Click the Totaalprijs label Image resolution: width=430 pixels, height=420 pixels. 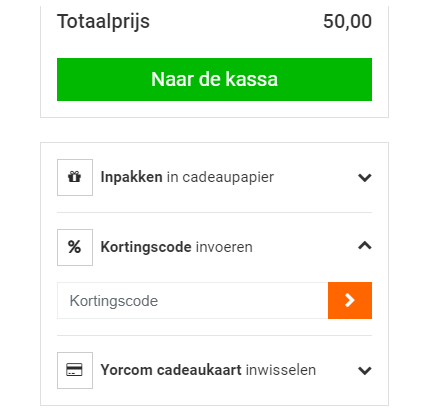click(x=103, y=22)
